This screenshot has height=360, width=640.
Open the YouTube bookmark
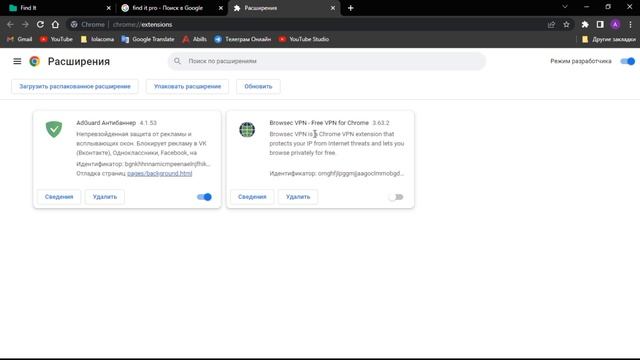[56, 39]
